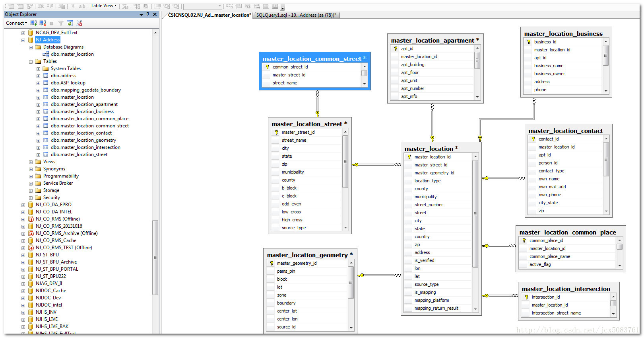Click the master_location_contact scrollbar down arrow

(x=606, y=211)
